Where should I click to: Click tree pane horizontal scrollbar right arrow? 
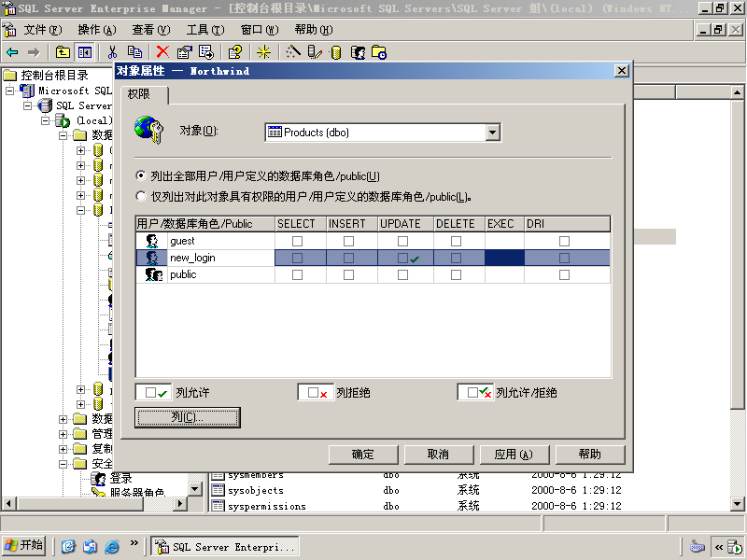(x=179, y=503)
